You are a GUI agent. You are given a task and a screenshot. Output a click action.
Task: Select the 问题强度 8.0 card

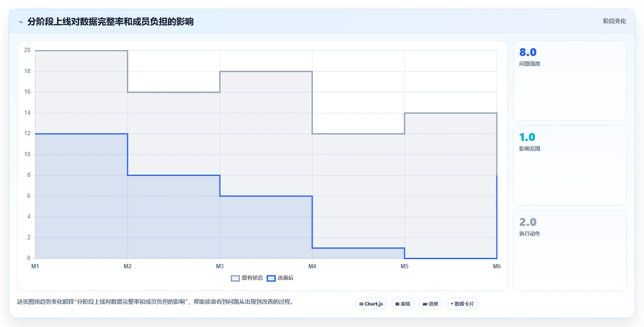pyautogui.click(x=570, y=81)
